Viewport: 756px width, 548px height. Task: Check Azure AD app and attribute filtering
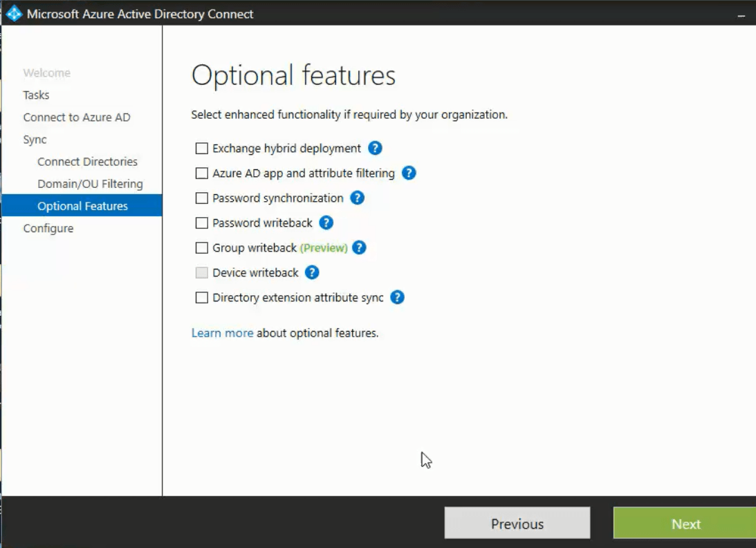pyautogui.click(x=201, y=173)
